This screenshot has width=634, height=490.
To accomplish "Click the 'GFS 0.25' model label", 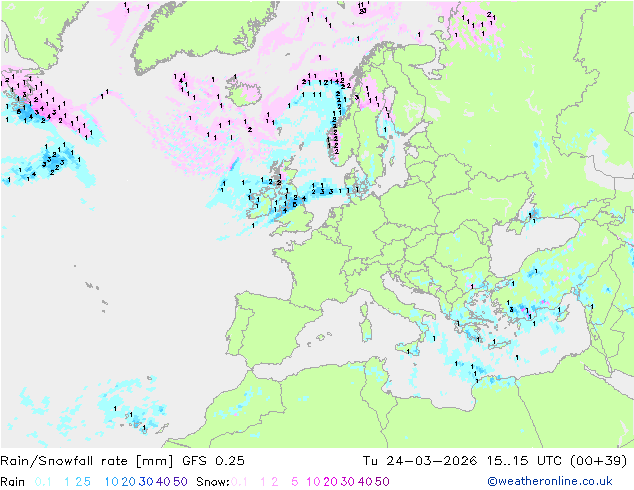I will pos(213,461).
